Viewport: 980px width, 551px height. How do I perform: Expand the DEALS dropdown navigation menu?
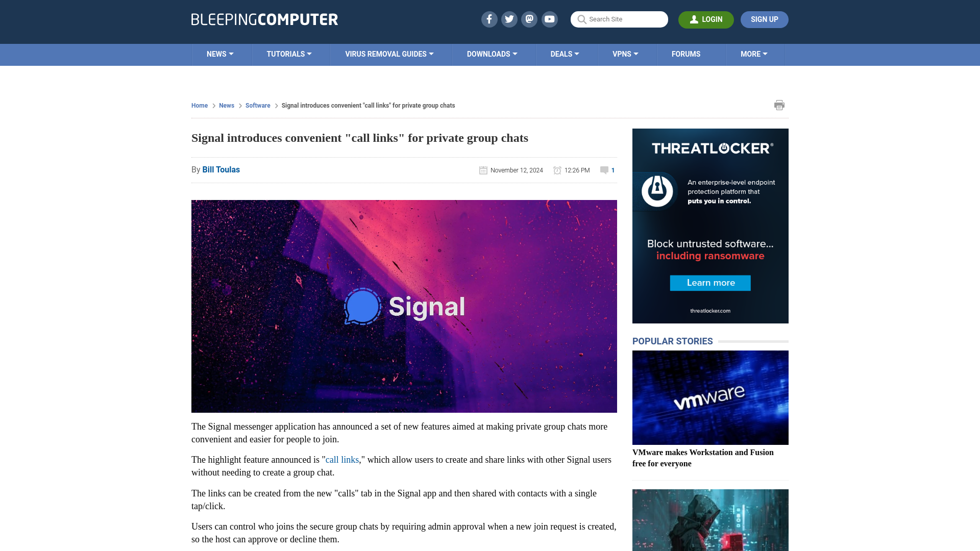point(564,54)
